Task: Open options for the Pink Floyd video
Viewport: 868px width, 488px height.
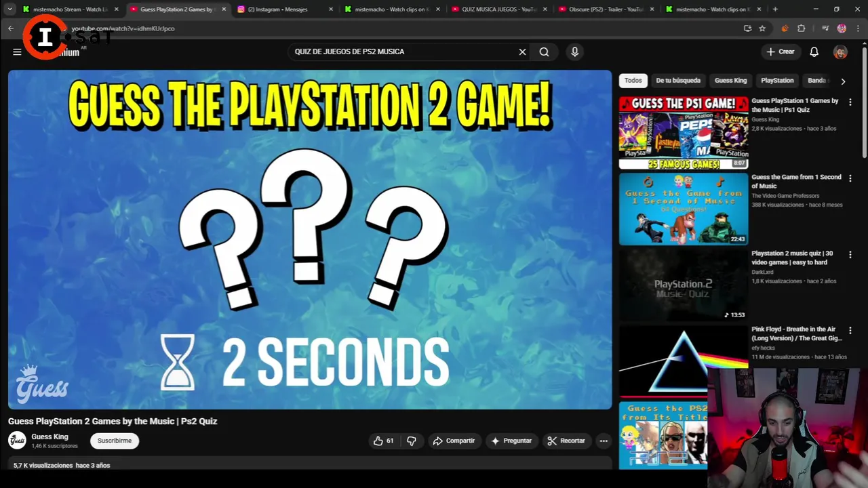Action: pos(850,331)
